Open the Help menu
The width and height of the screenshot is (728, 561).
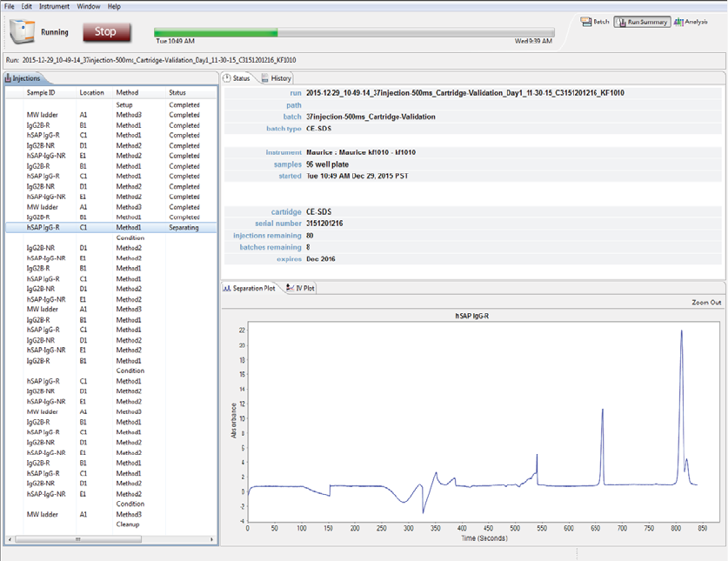click(x=114, y=6)
